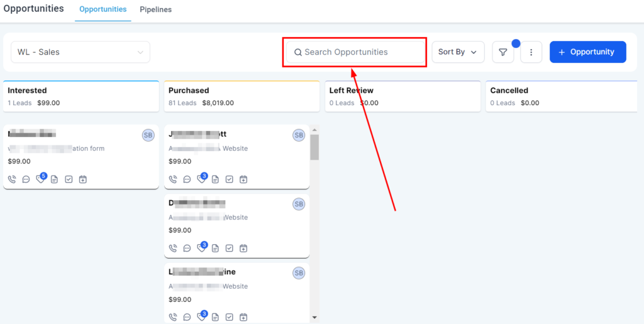Select the Opportunities tab
644x324 pixels.
[x=103, y=9]
